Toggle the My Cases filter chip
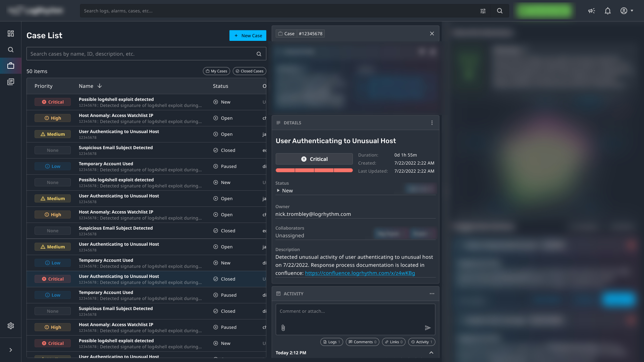Screen dimensions: 644x362 pyautogui.click(x=216, y=71)
